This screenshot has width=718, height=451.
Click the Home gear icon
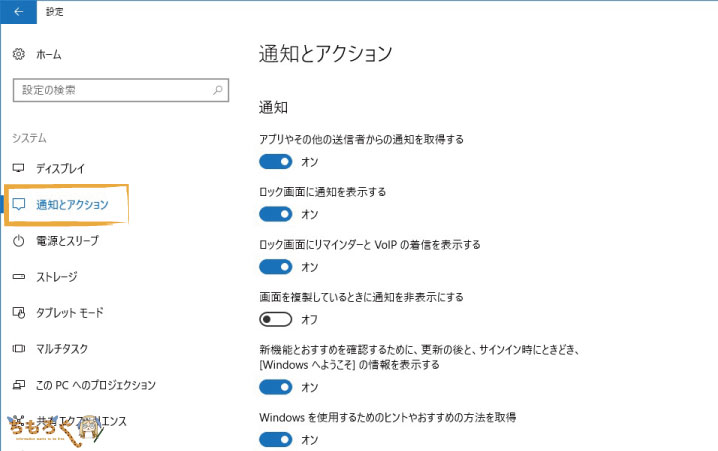(x=18, y=54)
